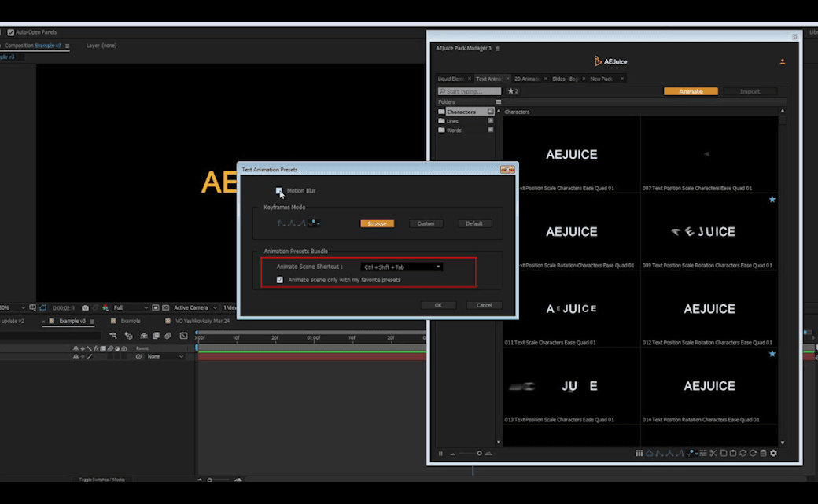
Task: Open the Full resolution dropdown
Action: click(x=131, y=308)
